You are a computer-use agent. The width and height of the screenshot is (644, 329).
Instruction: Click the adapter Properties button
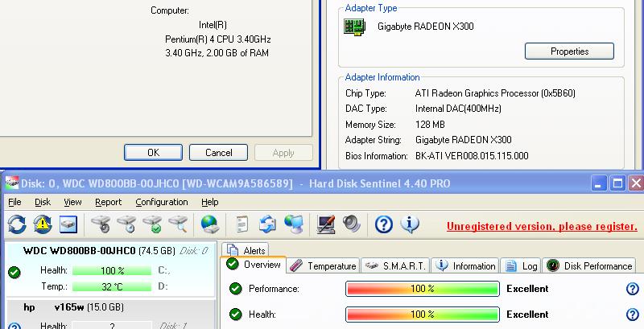coord(569,51)
